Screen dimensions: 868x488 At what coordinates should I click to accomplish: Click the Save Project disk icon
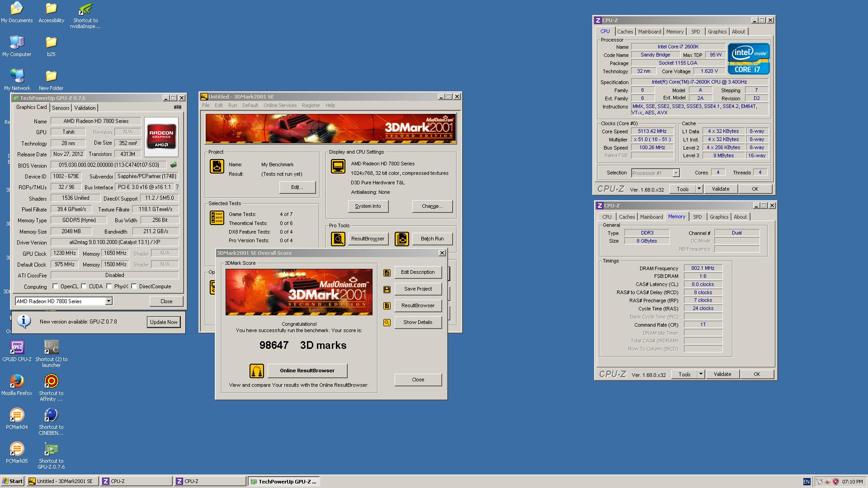[x=387, y=289]
